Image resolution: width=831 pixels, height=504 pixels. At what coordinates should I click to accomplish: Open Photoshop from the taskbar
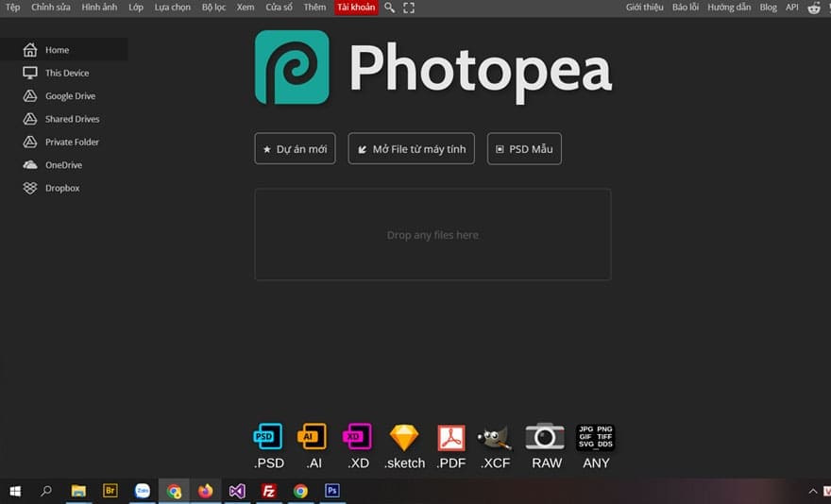coord(332,492)
